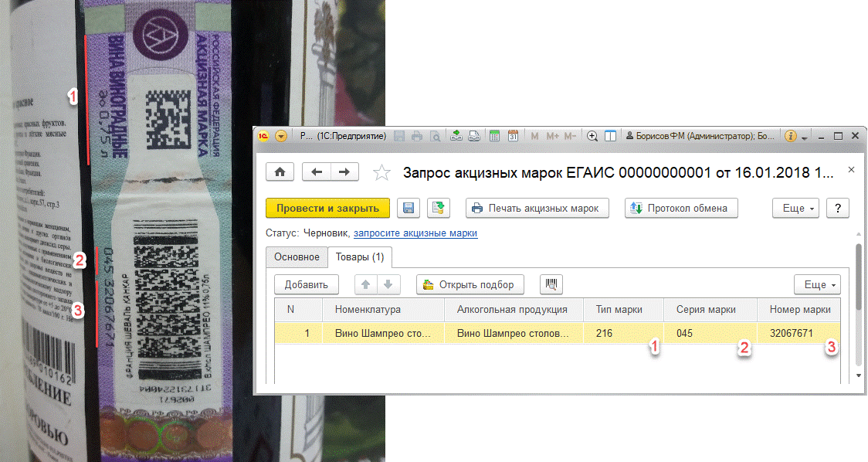Image resolution: width=868 pixels, height=462 pixels.
Task: Click the M+ memory add button
Action: click(x=552, y=136)
